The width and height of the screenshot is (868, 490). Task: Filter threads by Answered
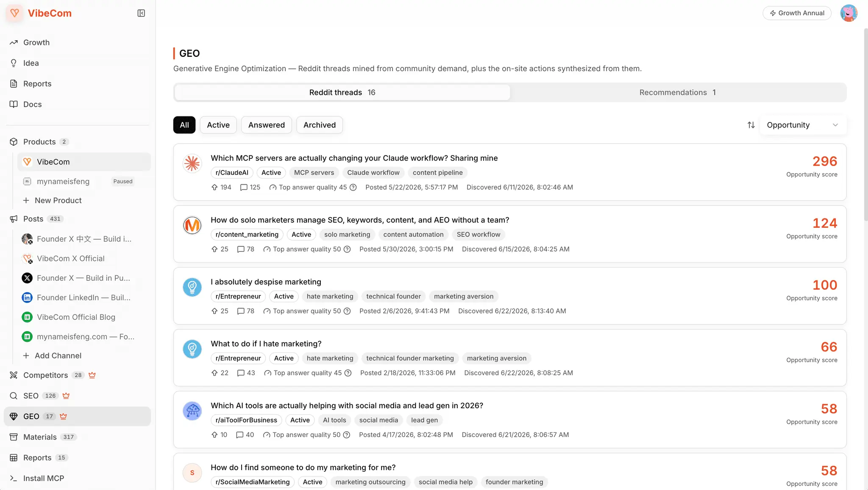tap(267, 125)
